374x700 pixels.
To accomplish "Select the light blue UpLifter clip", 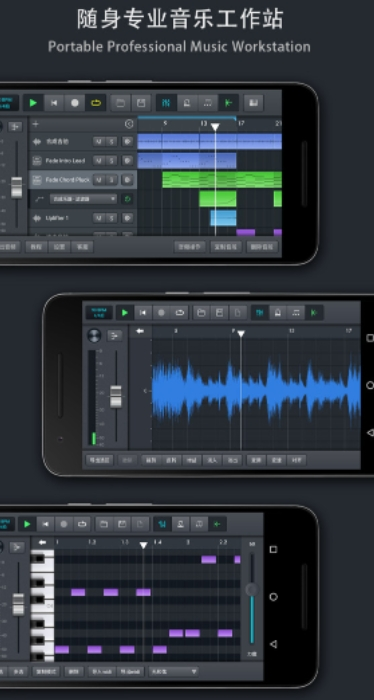I will click(x=223, y=218).
